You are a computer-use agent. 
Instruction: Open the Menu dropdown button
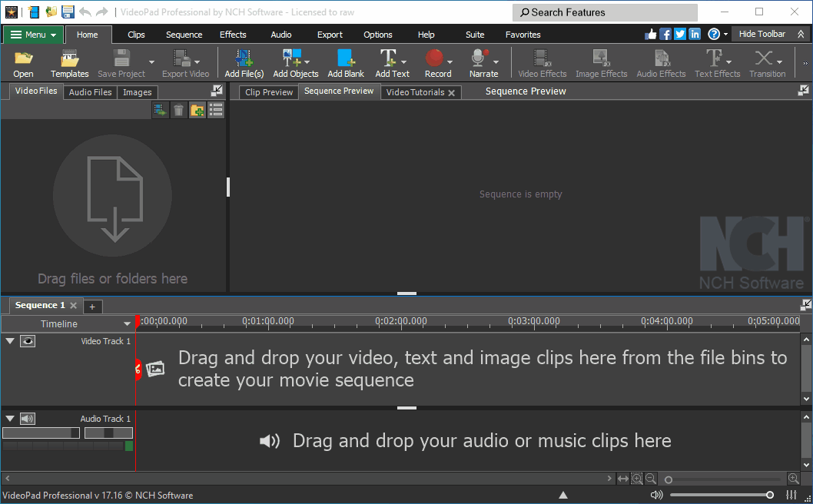(x=34, y=35)
